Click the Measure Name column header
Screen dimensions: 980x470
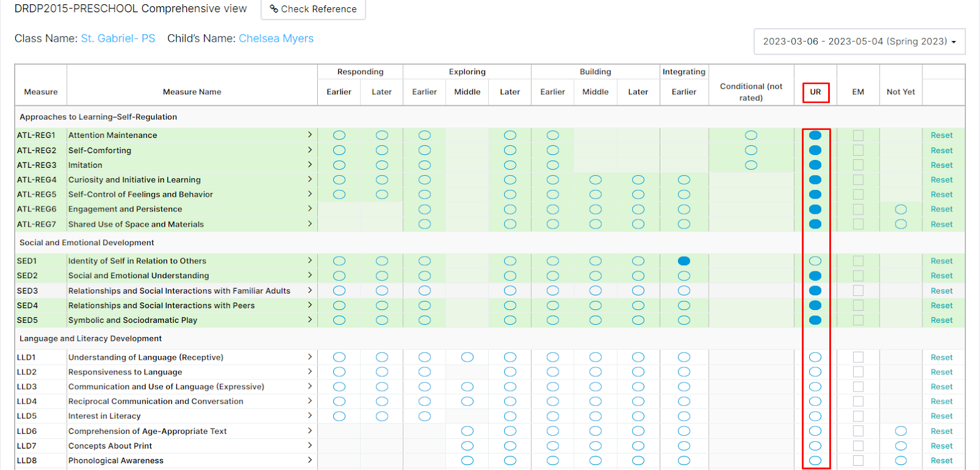[192, 92]
